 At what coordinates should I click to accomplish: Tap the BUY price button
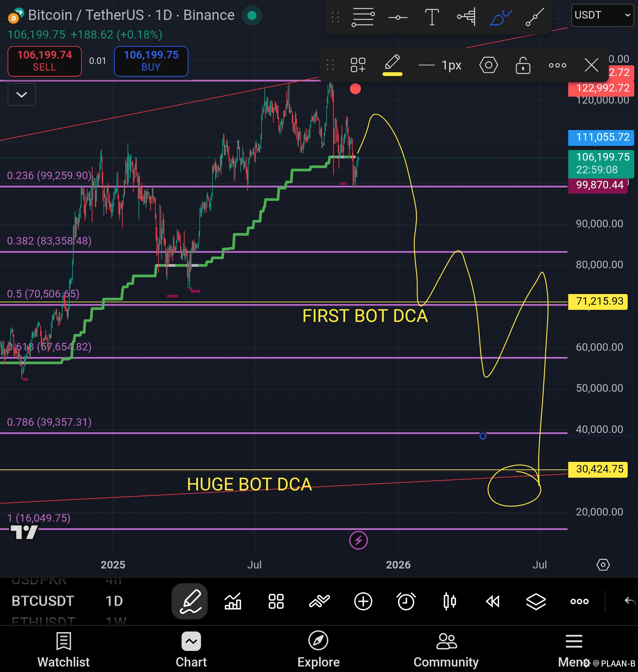coord(151,61)
